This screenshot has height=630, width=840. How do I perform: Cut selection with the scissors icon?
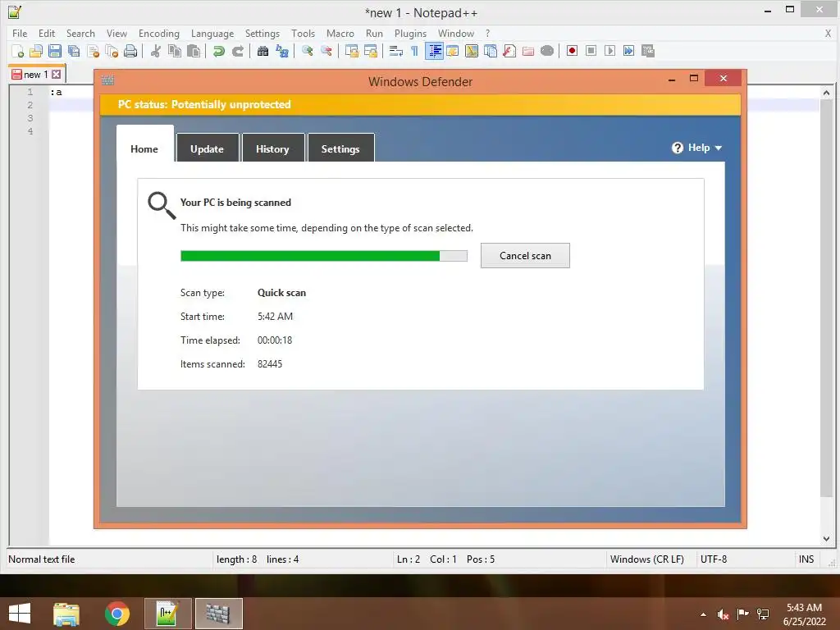156,51
